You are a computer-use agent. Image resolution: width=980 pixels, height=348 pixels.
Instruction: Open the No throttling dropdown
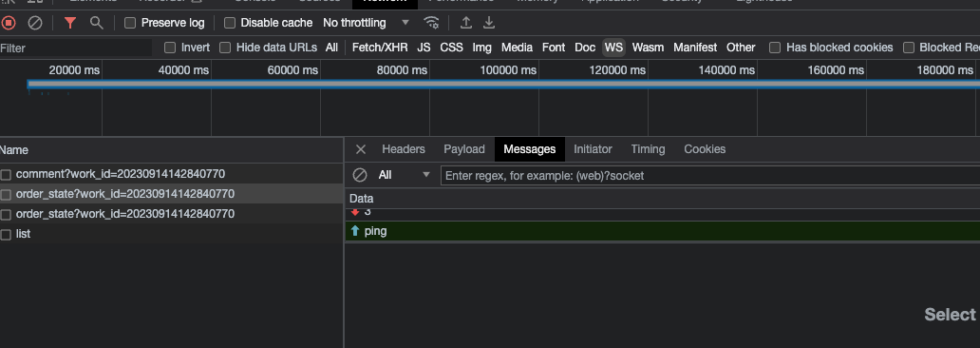367,23
